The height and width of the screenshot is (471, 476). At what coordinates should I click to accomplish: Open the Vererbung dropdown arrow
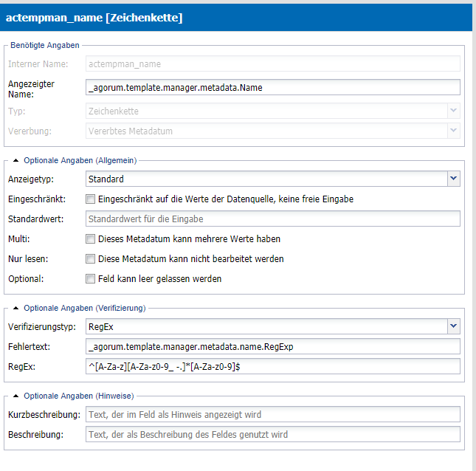(x=454, y=131)
